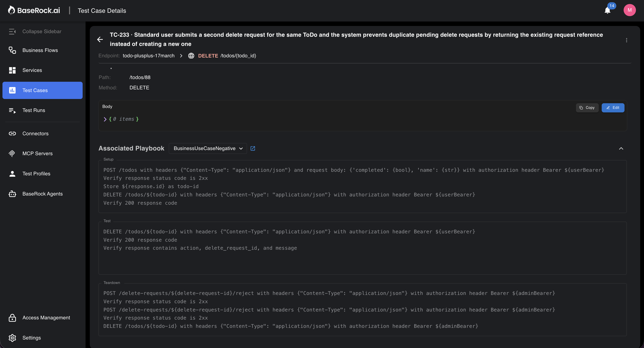
Task: Copy the request body
Action: (587, 108)
